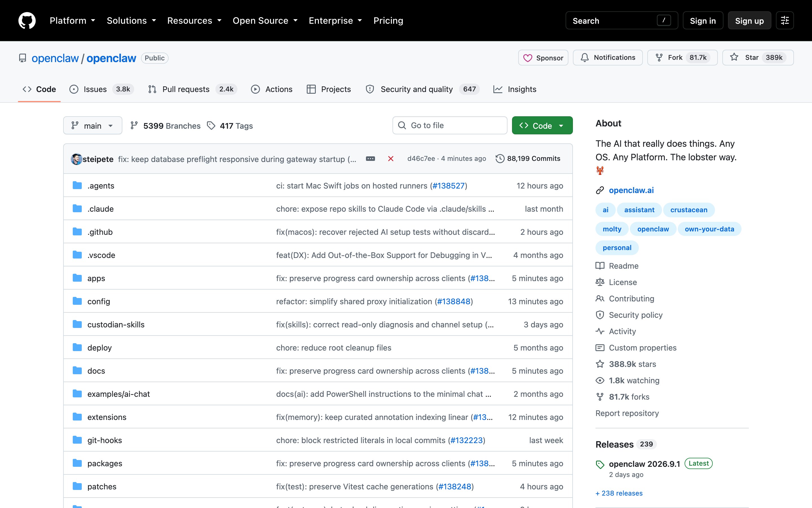Focus the Go to file field
This screenshot has height=508, width=812.
click(450, 125)
